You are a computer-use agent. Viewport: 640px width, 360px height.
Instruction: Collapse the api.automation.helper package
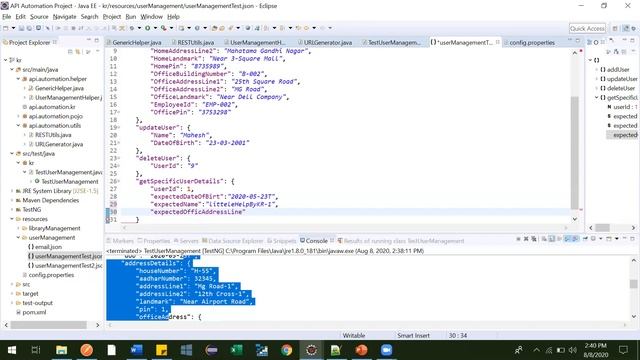18,79
